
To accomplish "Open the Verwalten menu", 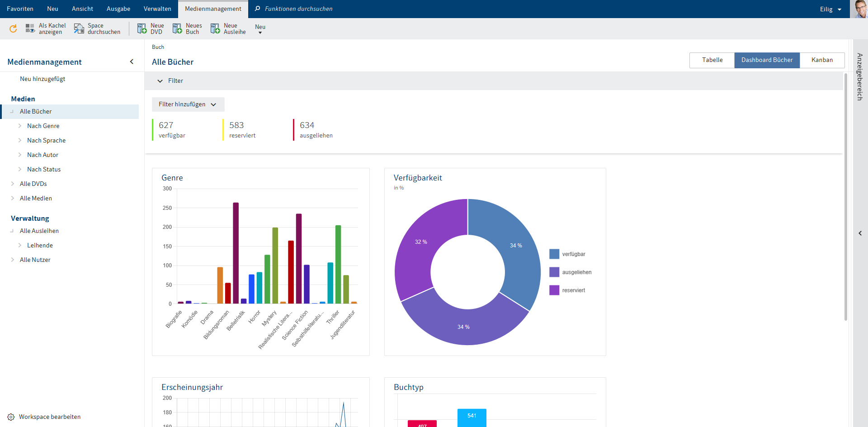I will pos(157,9).
